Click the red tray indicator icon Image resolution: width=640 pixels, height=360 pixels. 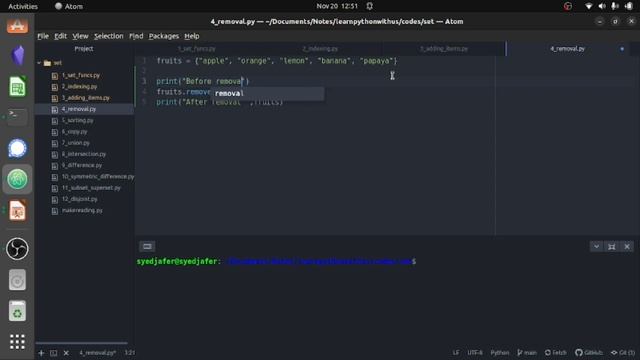click(x=568, y=6)
